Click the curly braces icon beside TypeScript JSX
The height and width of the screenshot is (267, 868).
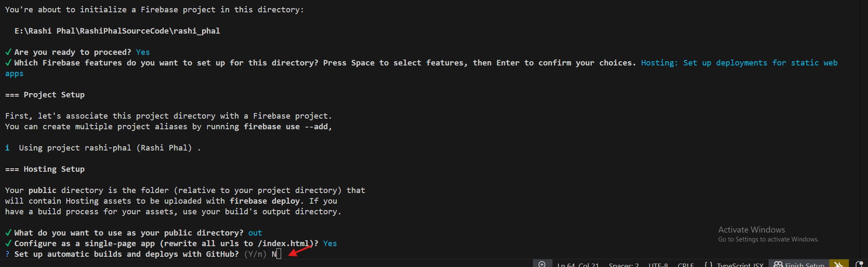(x=708, y=264)
